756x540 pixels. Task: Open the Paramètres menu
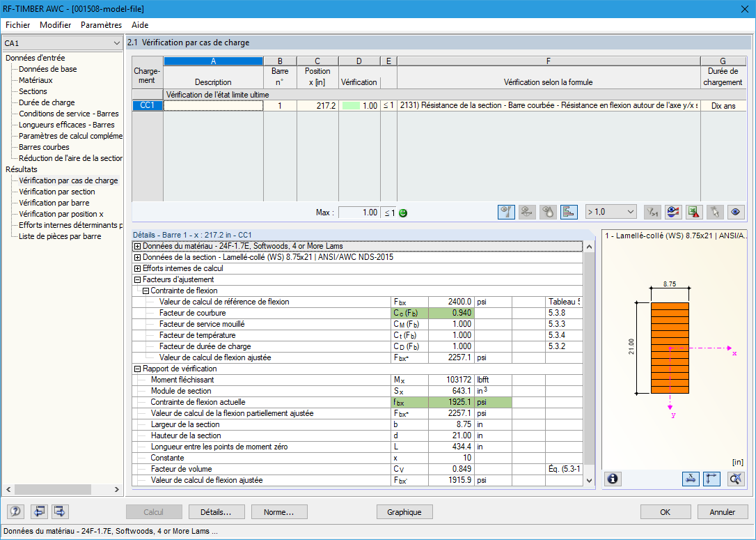click(101, 24)
